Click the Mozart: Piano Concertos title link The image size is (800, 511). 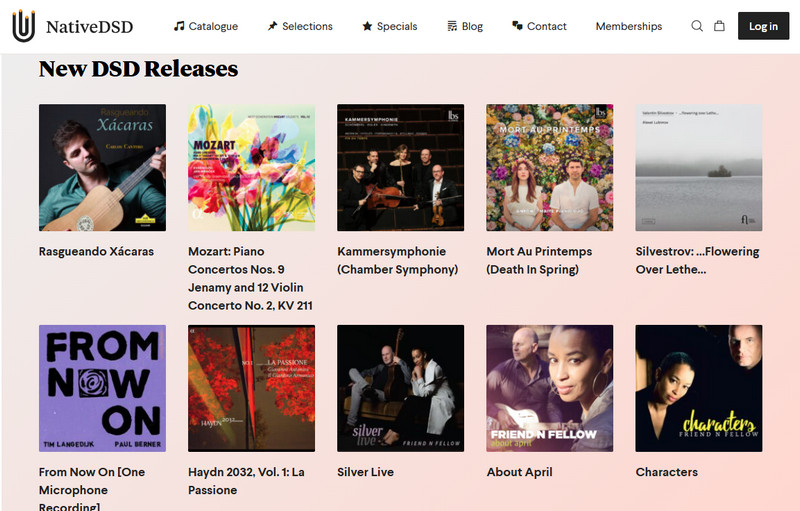click(251, 278)
